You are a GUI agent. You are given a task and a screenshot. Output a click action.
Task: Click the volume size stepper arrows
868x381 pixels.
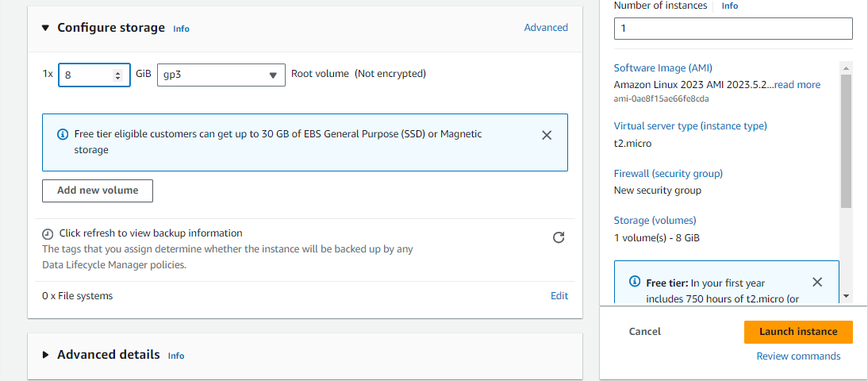coord(118,75)
